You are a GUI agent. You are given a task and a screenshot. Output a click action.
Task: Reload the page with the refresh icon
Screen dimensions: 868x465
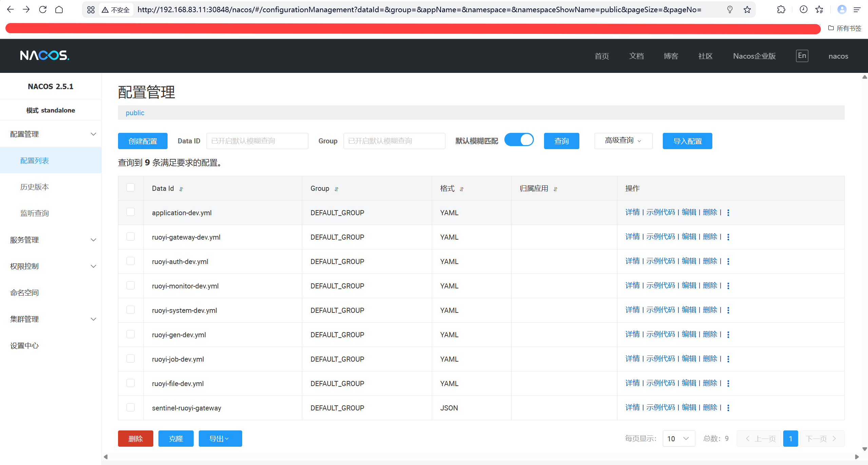click(43, 9)
